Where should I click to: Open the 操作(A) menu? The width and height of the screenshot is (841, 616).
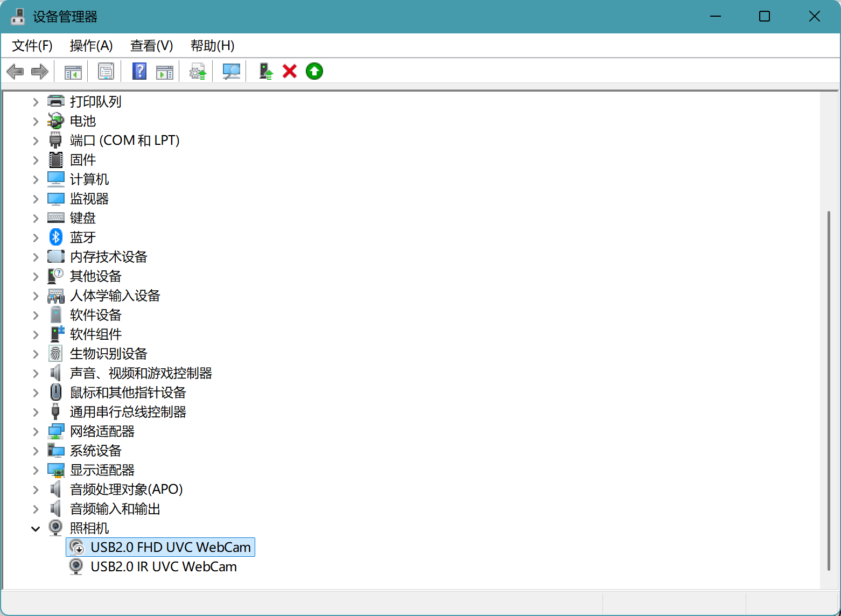coord(91,46)
